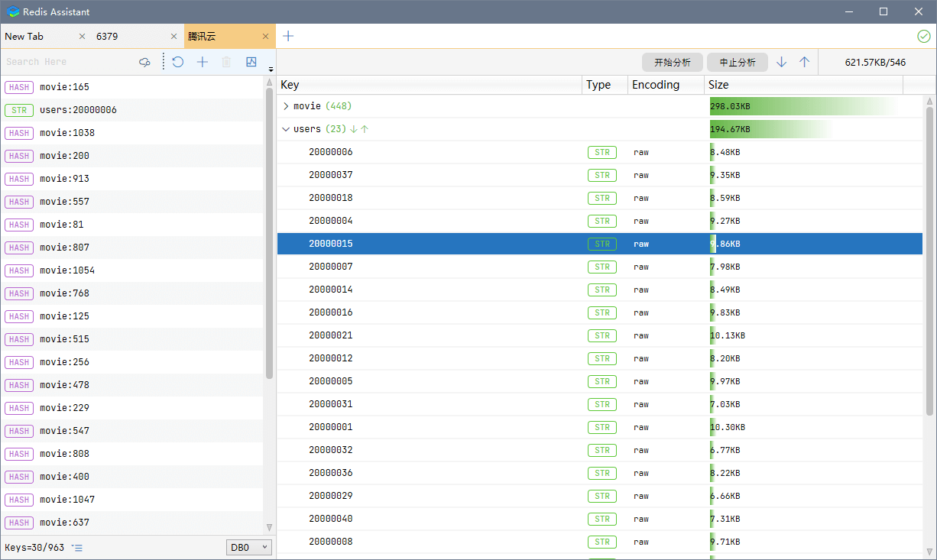The width and height of the screenshot is (937, 560).
Task: Click the blue up arrow in analysis toolbar
Action: click(x=804, y=63)
